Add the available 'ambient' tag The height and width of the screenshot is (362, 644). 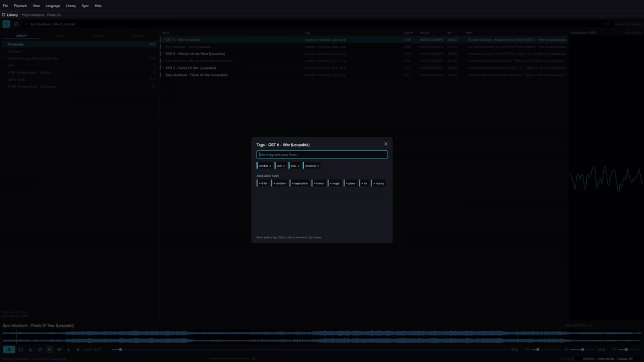(x=279, y=183)
